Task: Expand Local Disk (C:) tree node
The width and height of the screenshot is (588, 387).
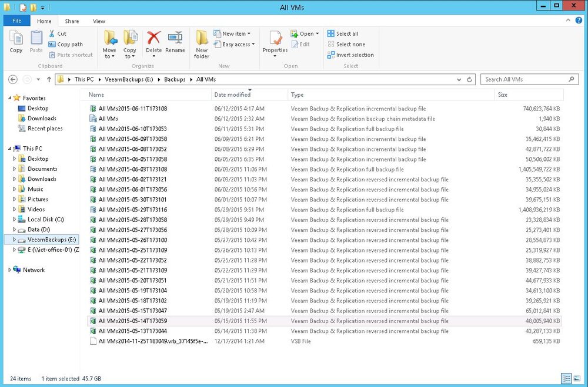Action: click(x=15, y=220)
